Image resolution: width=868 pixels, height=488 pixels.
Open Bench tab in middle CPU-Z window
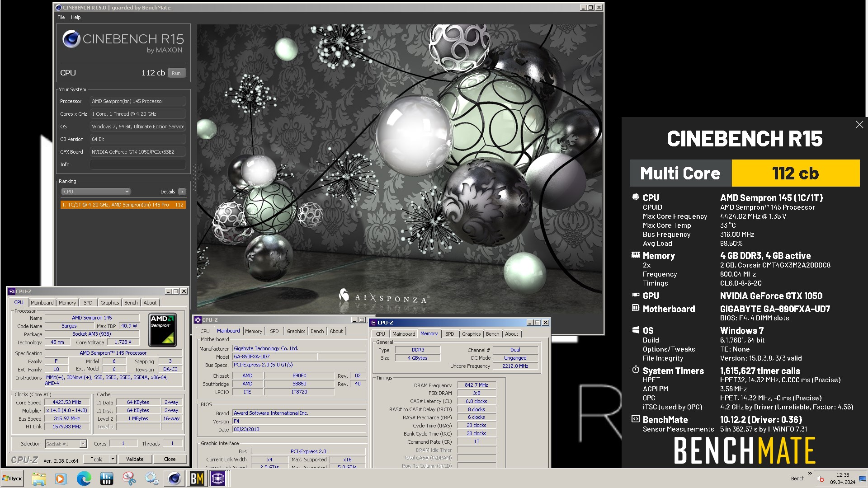click(x=317, y=331)
